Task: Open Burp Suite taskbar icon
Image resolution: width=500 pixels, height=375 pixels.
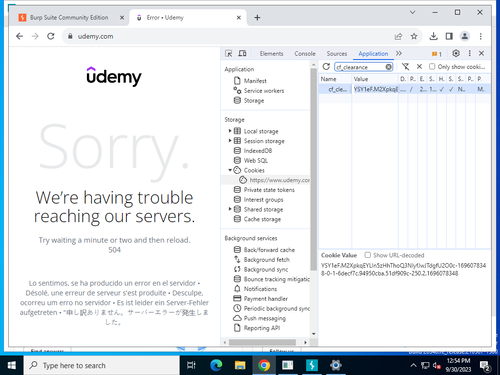Action: tap(312, 365)
